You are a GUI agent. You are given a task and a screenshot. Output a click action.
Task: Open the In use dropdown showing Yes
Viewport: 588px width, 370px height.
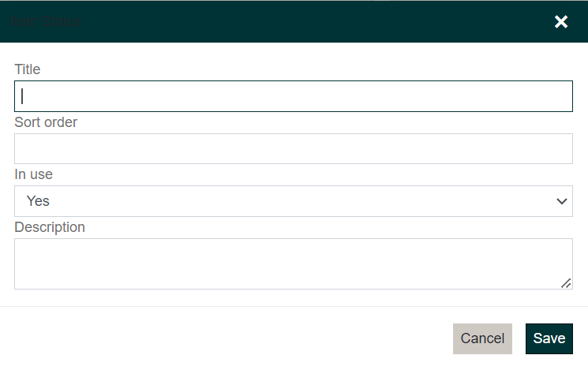click(x=293, y=201)
